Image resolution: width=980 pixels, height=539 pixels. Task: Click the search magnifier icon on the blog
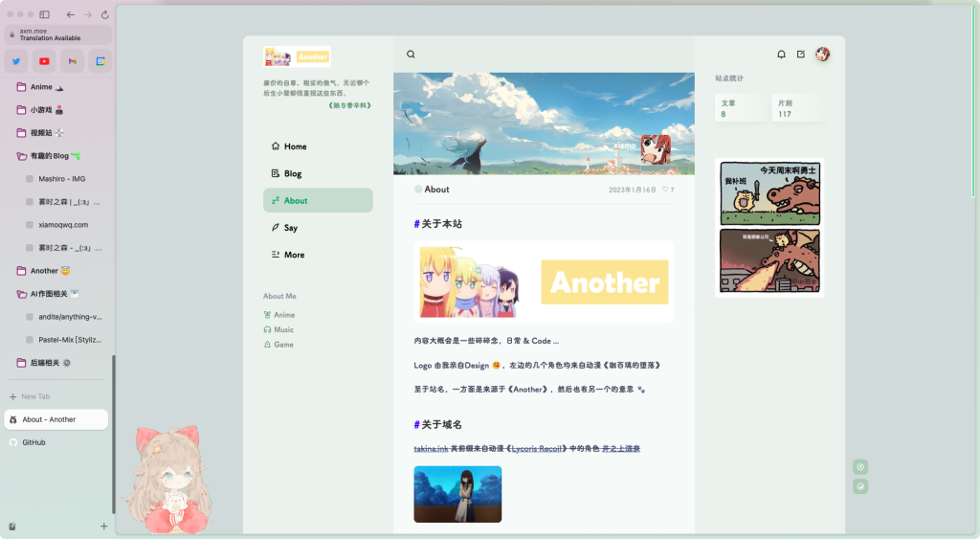tap(411, 55)
